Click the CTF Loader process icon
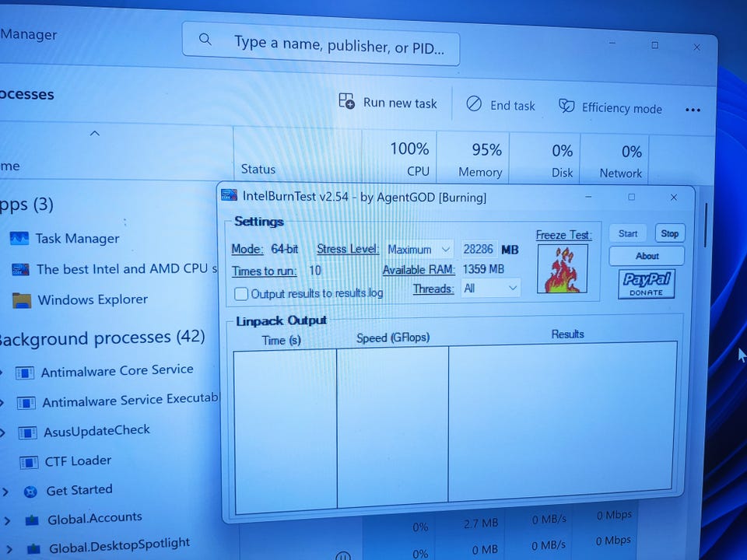 [29, 462]
